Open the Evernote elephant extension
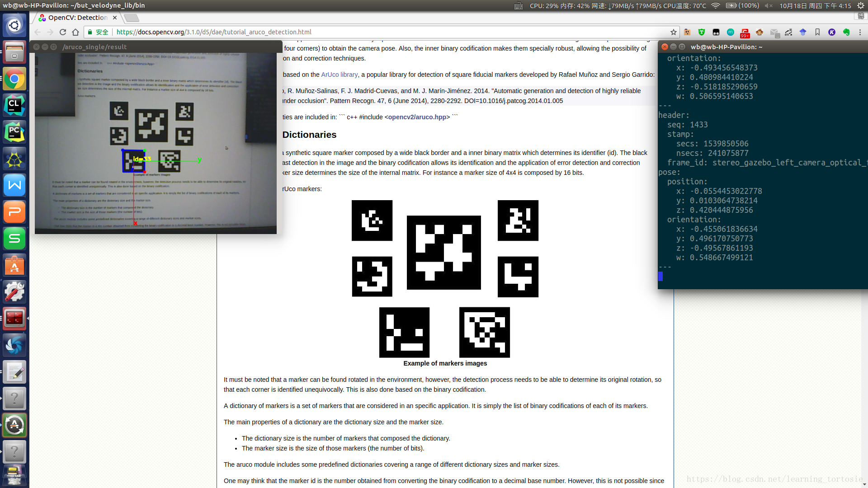868x488 pixels. click(846, 32)
